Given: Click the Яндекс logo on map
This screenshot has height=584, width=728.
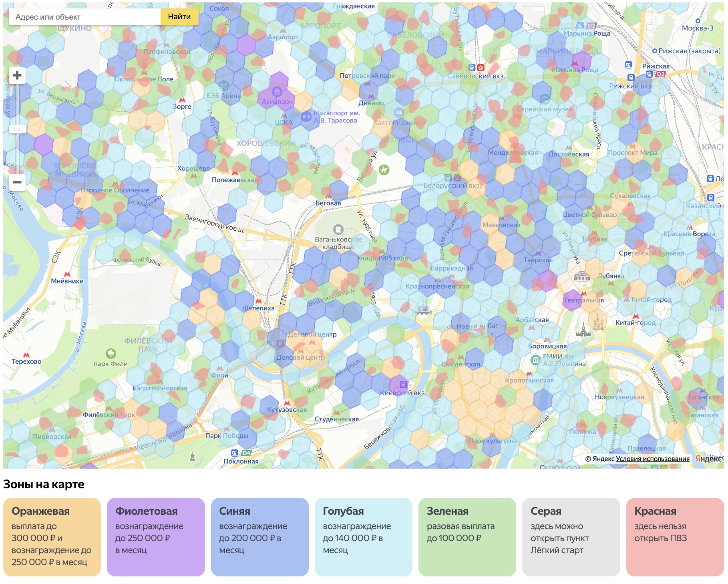Looking at the screenshot, I should [x=708, y=459].
